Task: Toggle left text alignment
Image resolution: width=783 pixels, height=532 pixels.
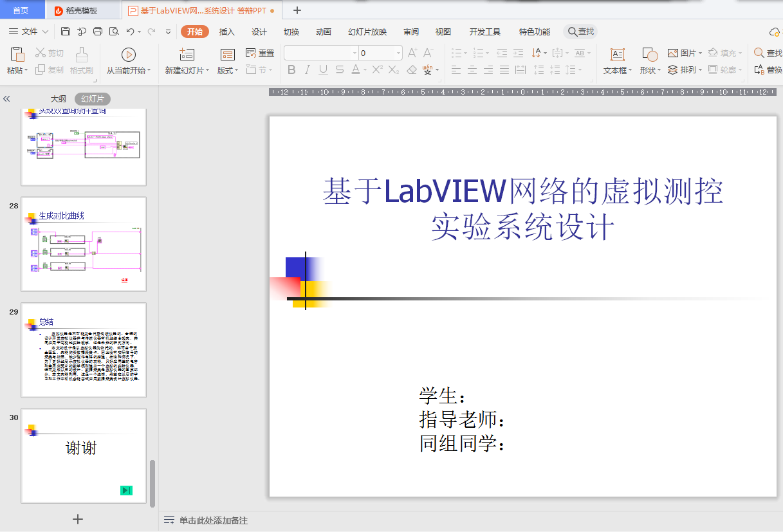Action: [x=456, y=69]
